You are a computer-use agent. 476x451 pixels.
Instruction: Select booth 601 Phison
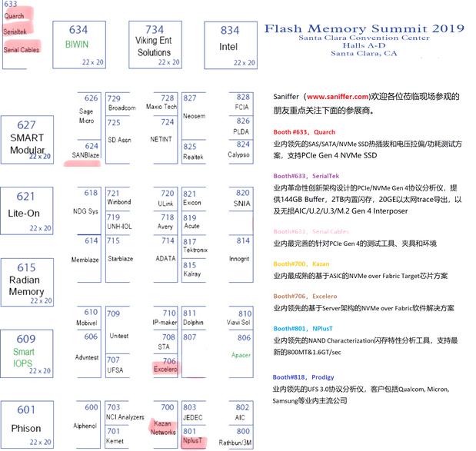point(27,425)
